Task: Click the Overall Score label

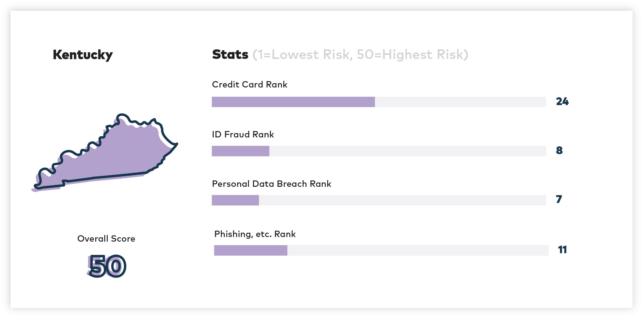Action: tap(106, 239)
